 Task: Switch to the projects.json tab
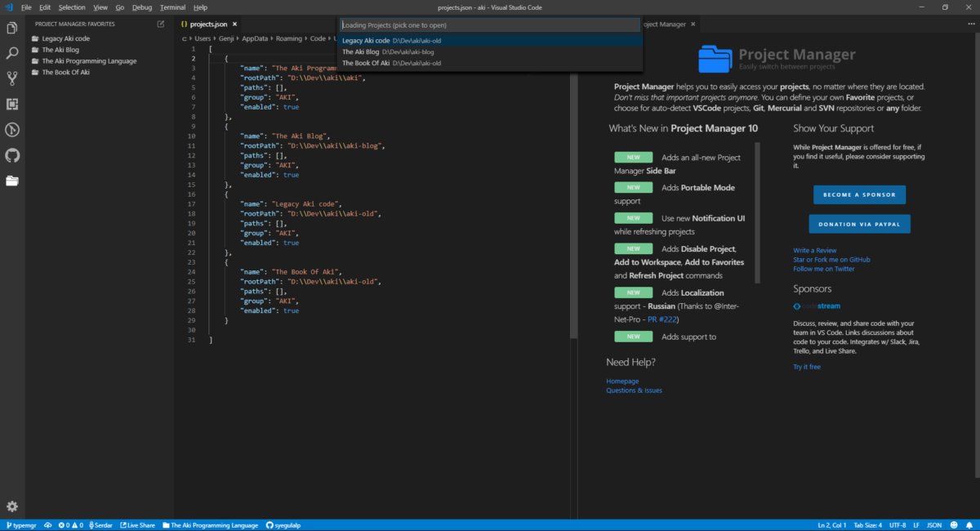point(207,25)
